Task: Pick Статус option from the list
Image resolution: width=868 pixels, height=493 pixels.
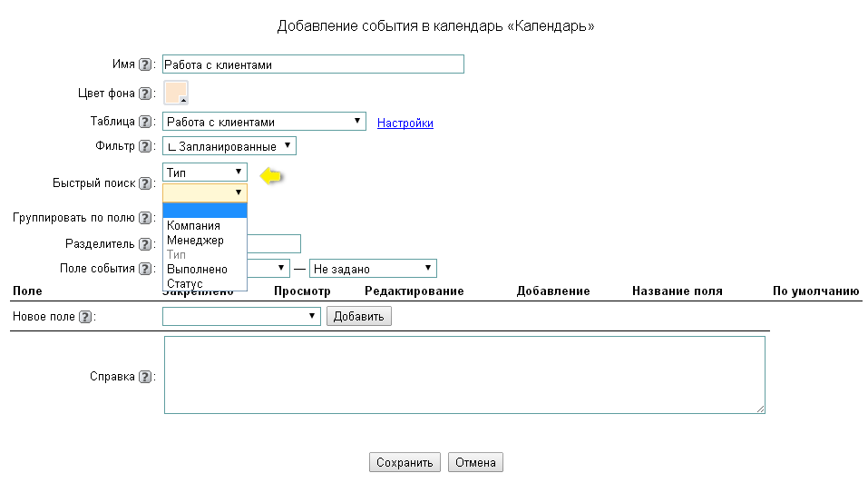Action: (185, 284)
